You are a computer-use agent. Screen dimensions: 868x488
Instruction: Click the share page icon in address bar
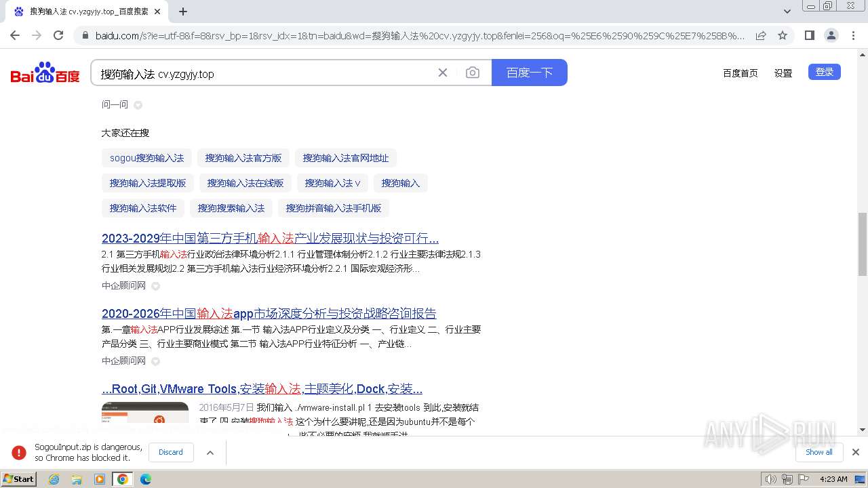pyautogui.click(x=761, y=35)
